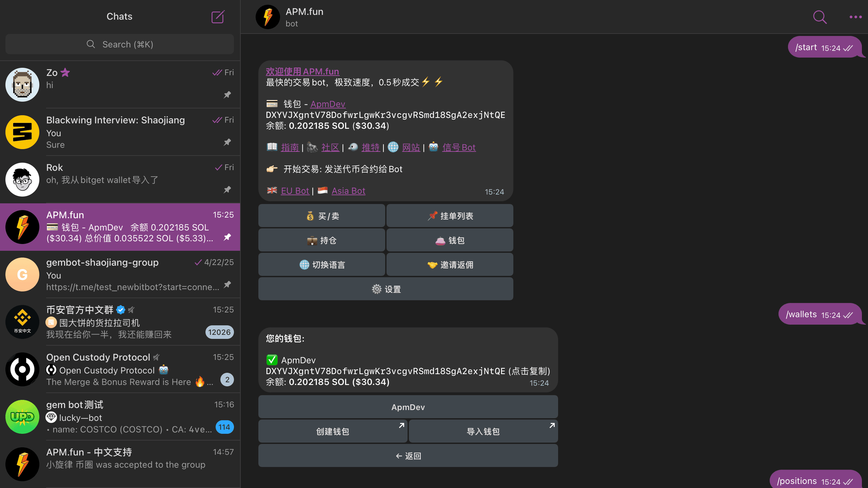Select the 切换语言 language switch button
Viewport: 868px width, 488px height.
click(x=321, y=264)
